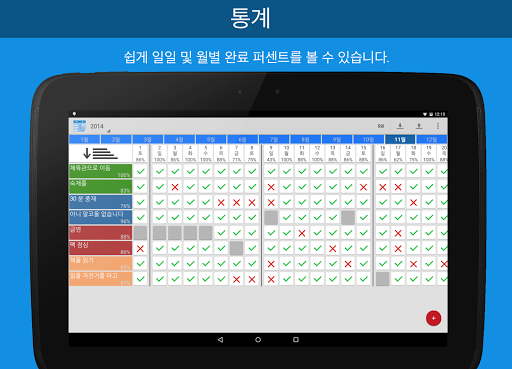
Task: Tap the Android home navigation circle
Action: [258, 340]
